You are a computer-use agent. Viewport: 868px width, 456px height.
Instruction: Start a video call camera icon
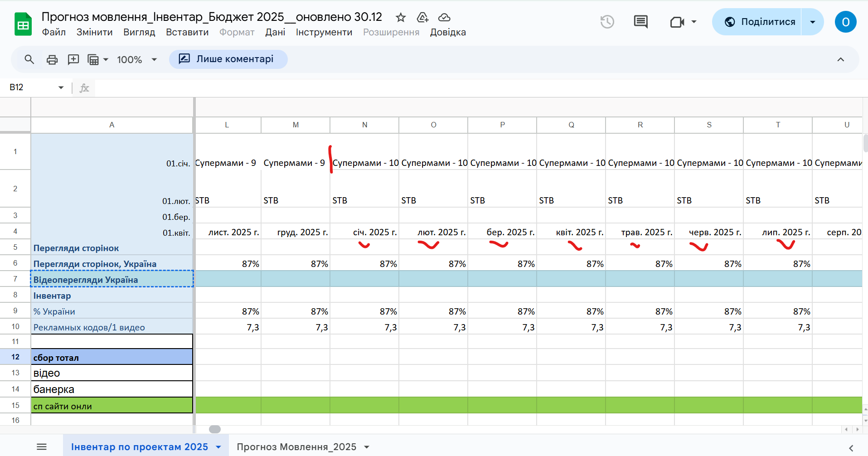tap(677, 22)
